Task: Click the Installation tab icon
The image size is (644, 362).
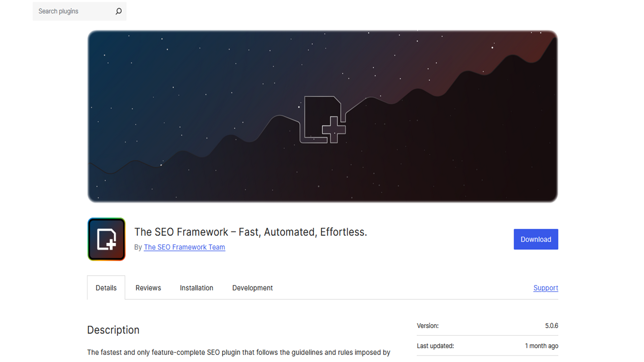Action: click(x=196, y=288)
